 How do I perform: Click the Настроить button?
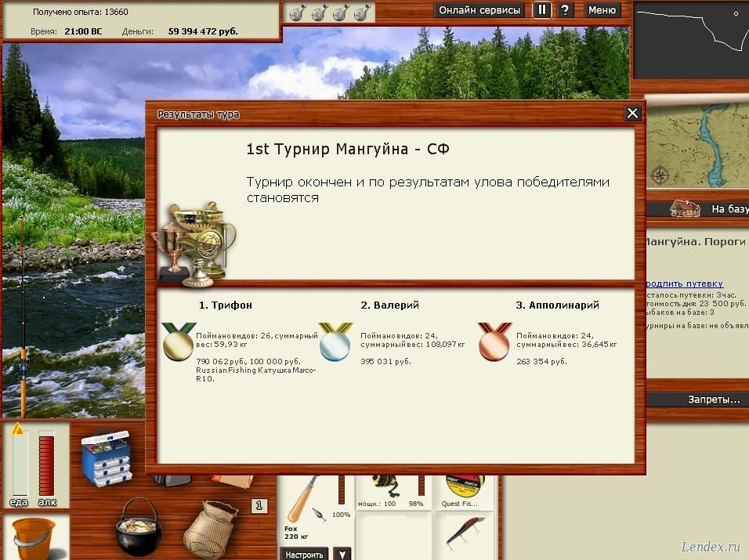pyautogui.click(x=303, y=554)
